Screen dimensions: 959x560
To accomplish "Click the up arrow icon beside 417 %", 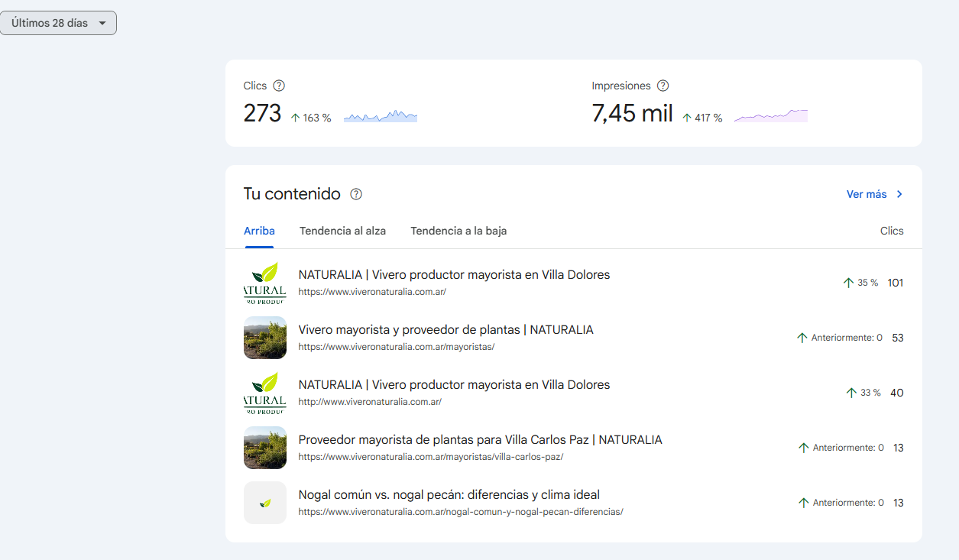I will 687,118.
